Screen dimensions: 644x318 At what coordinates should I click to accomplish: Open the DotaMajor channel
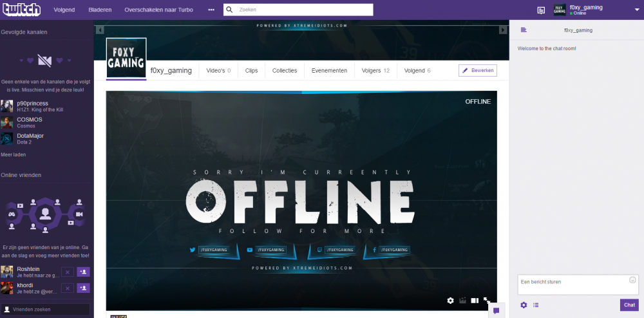pyautogui.click(x=30, y=136)
